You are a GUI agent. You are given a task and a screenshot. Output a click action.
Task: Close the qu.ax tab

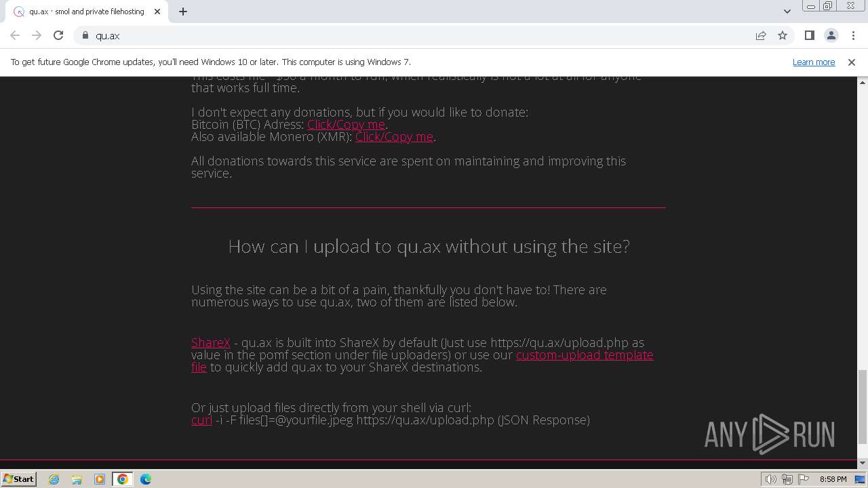click(157, 12)
